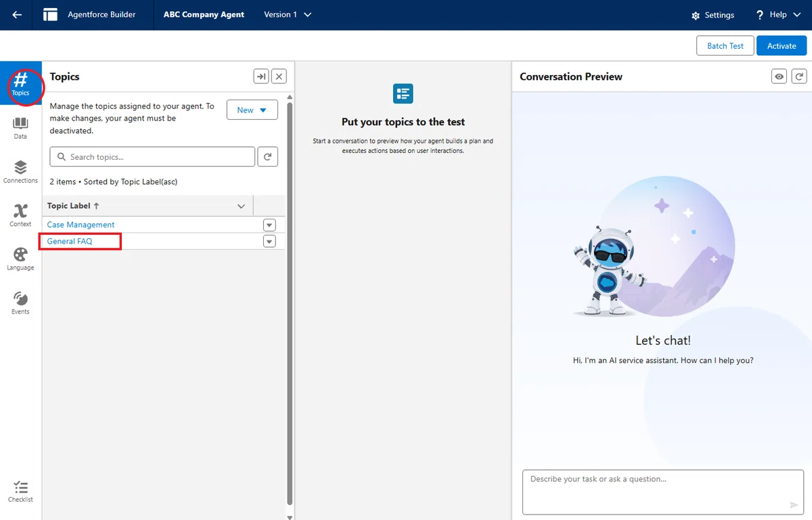Click the Agentforce Builder app icon
The image size is (812, 520).
click(x=50, y=15)
